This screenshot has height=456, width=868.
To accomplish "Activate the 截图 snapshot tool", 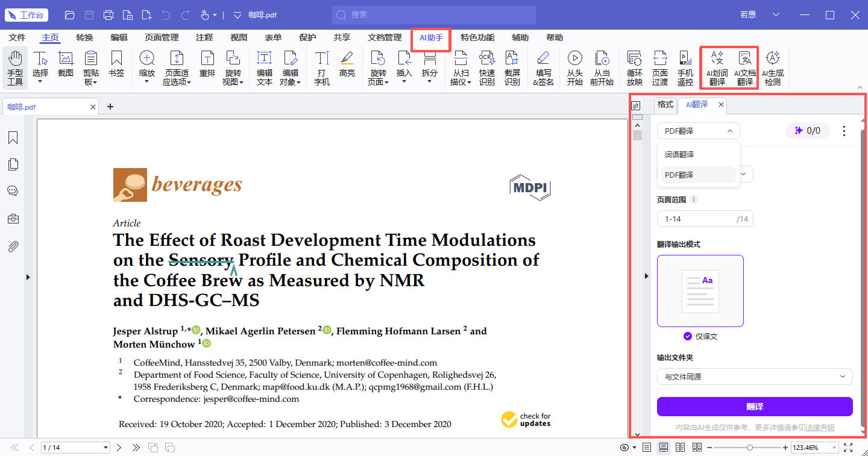I will [x=66, y=64].
